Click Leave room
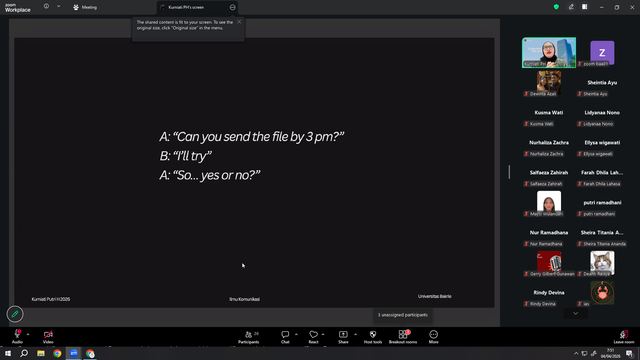The width and height of the screenshot is (640, 360). point(624,337)
